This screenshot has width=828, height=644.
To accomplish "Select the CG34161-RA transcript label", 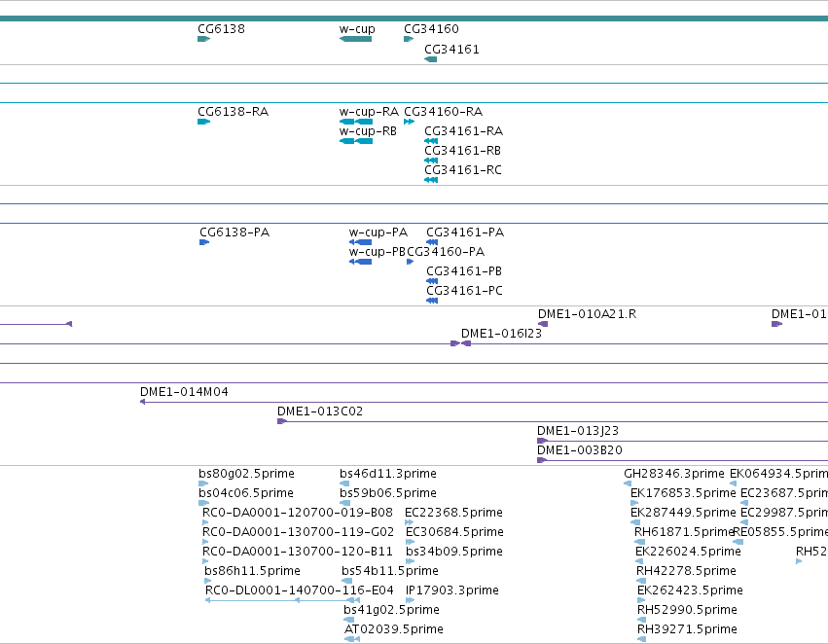I will coord(464,131).
